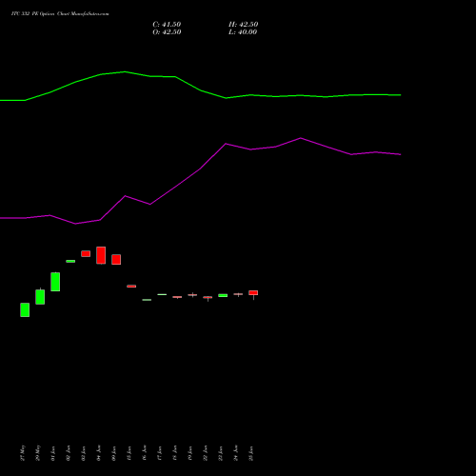Click the green candle above 27 May
This screenshot has height=476, width=476.
25,309
